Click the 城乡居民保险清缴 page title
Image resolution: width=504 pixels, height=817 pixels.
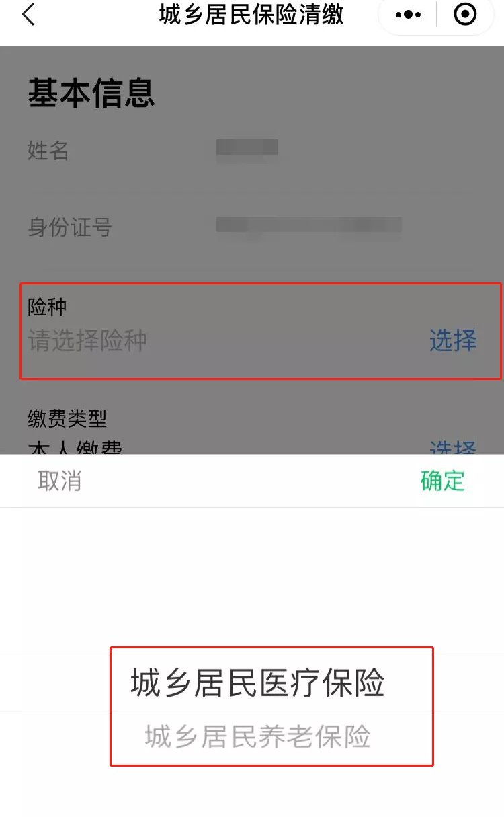point(251,14)
